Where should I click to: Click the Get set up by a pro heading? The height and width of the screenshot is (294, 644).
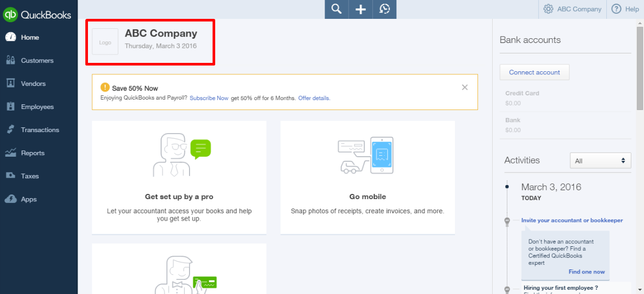coord(179,197)
